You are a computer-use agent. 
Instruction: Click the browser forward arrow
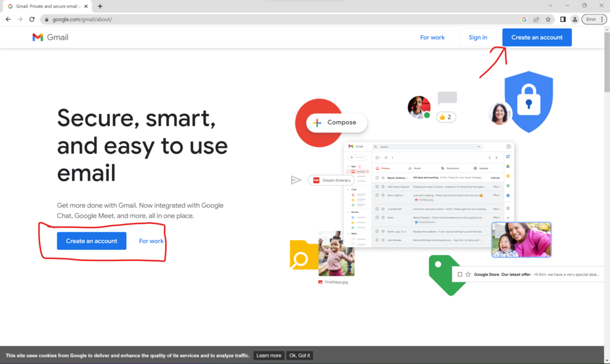tap(20, 19)
